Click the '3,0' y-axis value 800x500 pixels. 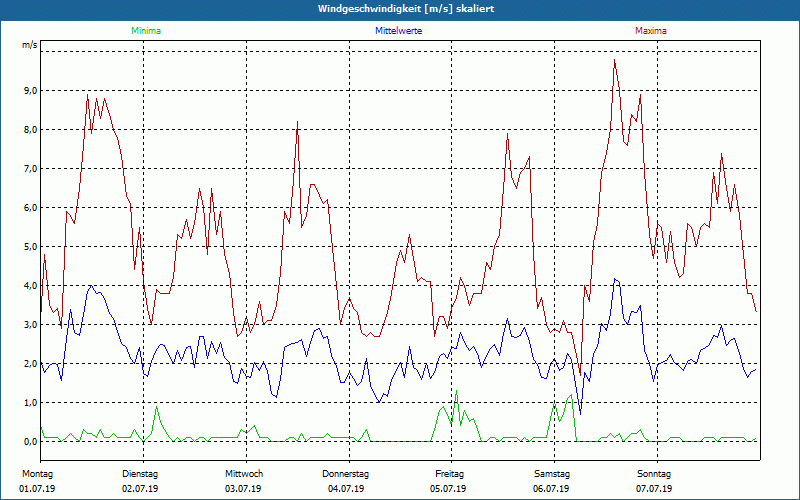coord(30,325)
